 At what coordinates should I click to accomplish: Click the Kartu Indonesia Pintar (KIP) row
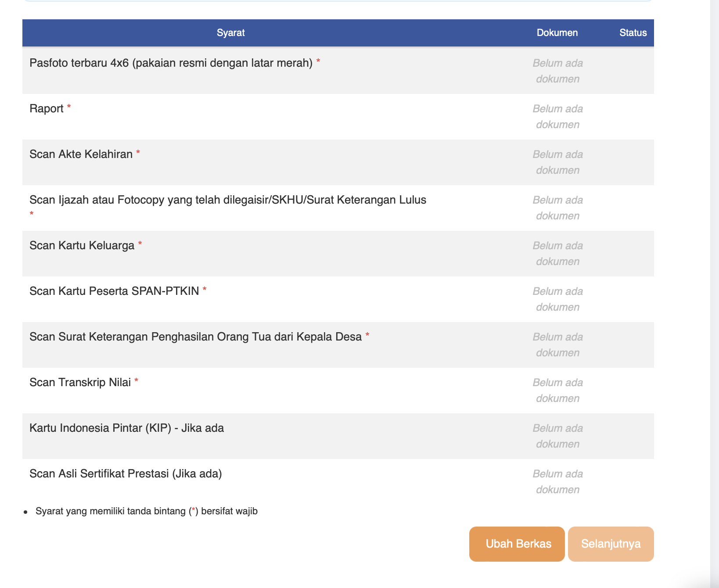[126, 427]
